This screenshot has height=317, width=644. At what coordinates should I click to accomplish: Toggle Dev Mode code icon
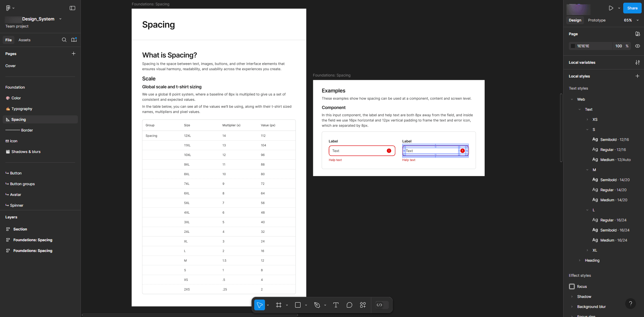coord(379,305)
